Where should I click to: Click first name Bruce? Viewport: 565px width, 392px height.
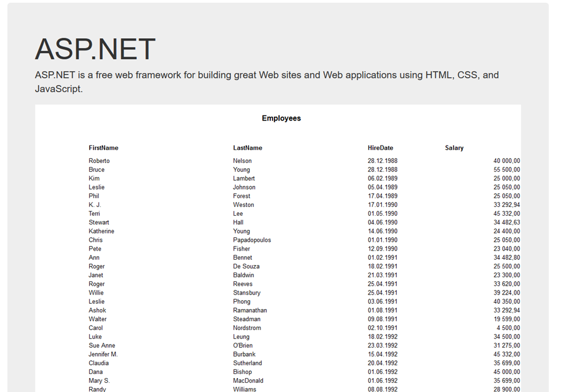pyautogui.click(x=96, y=169)
